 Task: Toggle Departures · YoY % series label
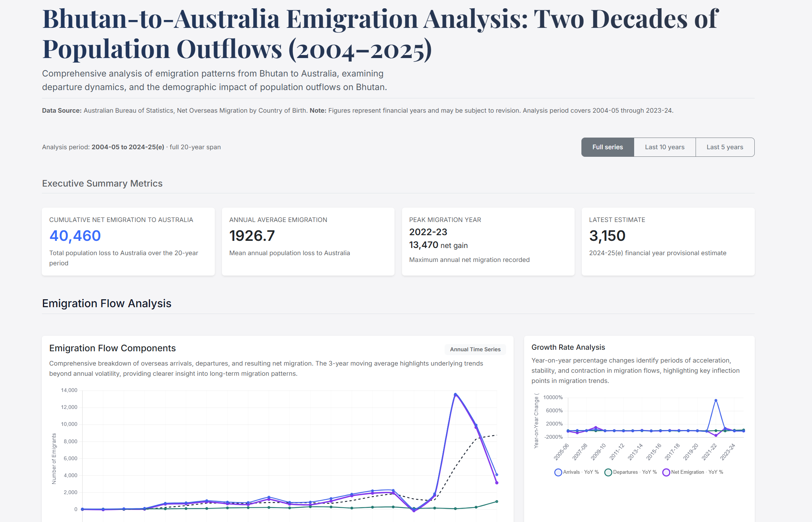pos(635,472)
